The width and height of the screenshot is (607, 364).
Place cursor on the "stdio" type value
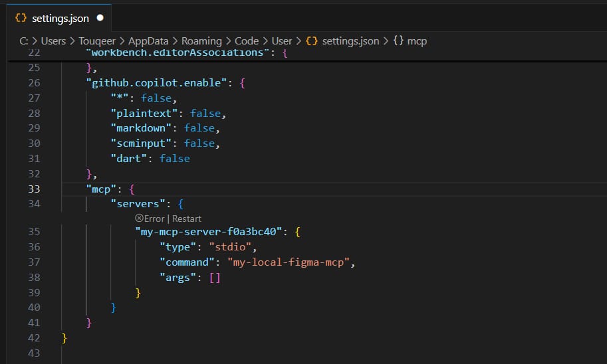pos(233,246)
